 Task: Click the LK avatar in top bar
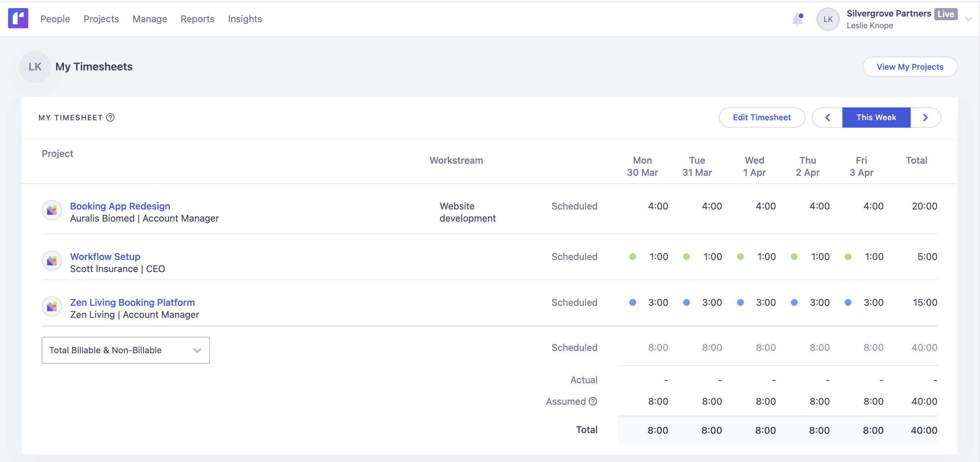coord(828,19)
